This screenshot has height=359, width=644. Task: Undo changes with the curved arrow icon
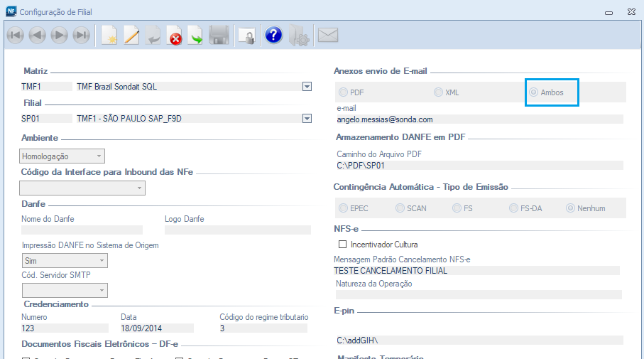[x=153, y=36]
